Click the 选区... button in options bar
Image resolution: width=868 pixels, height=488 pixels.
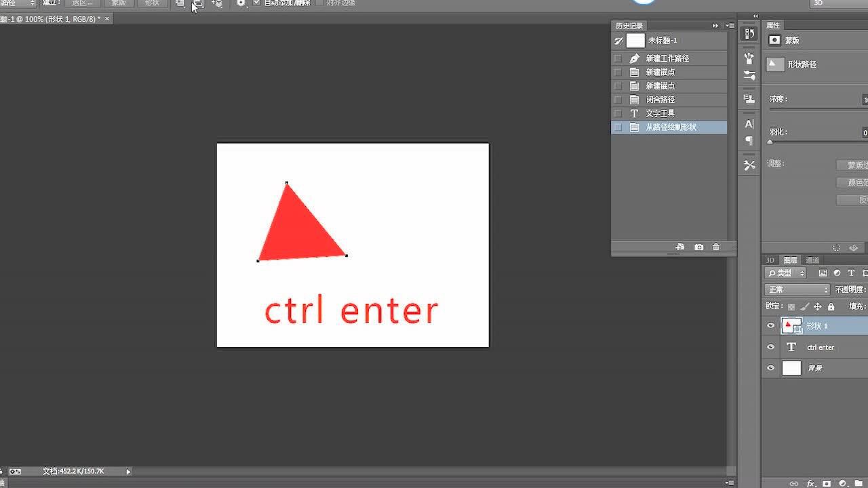pos(83,3)
